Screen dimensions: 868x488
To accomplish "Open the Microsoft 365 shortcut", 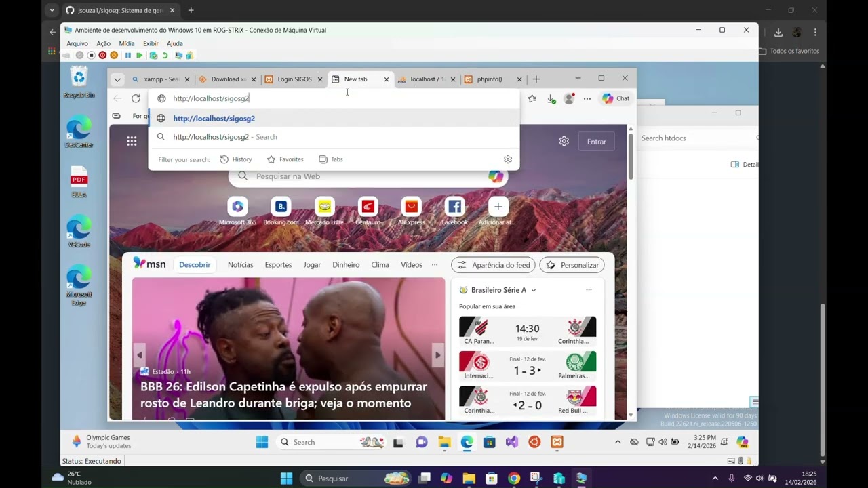I will (x=237, y=211).
